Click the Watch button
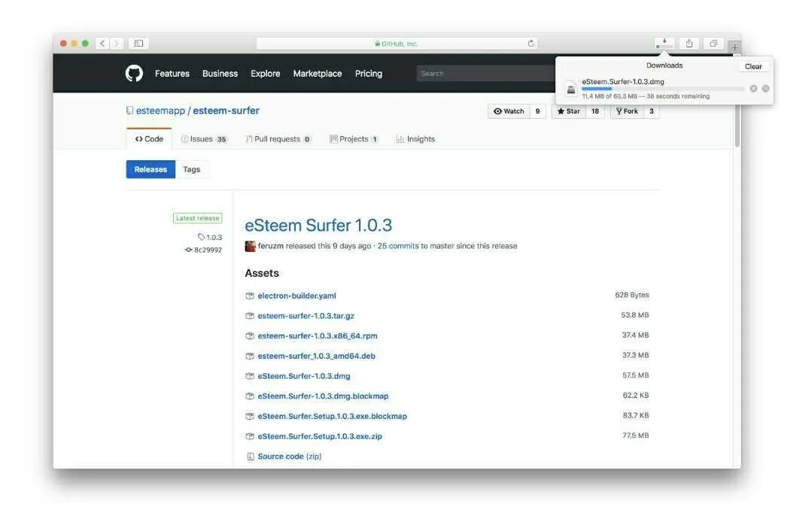Screen dimensions: 812x510 click(509, 111)
